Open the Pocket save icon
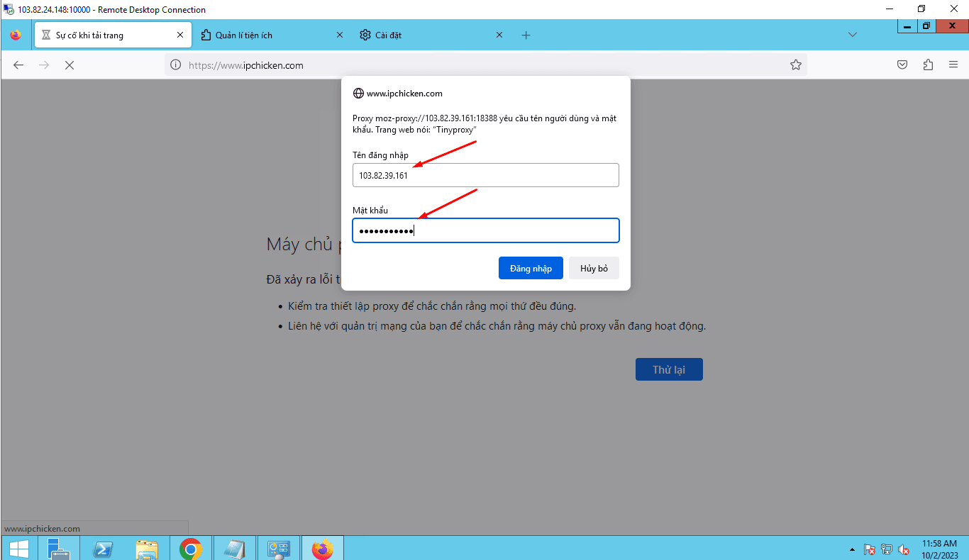Screen dimensions: 969x560 902,65
